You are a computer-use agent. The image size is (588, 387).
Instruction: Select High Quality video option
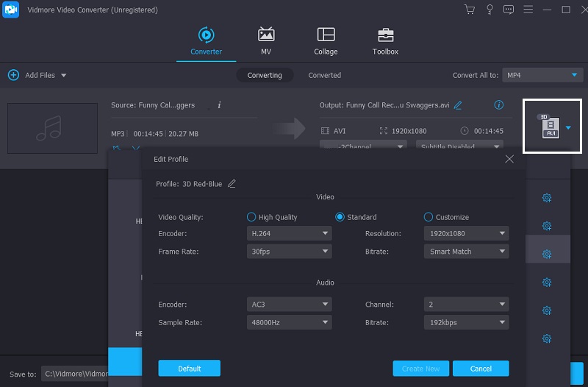point(251,217)
